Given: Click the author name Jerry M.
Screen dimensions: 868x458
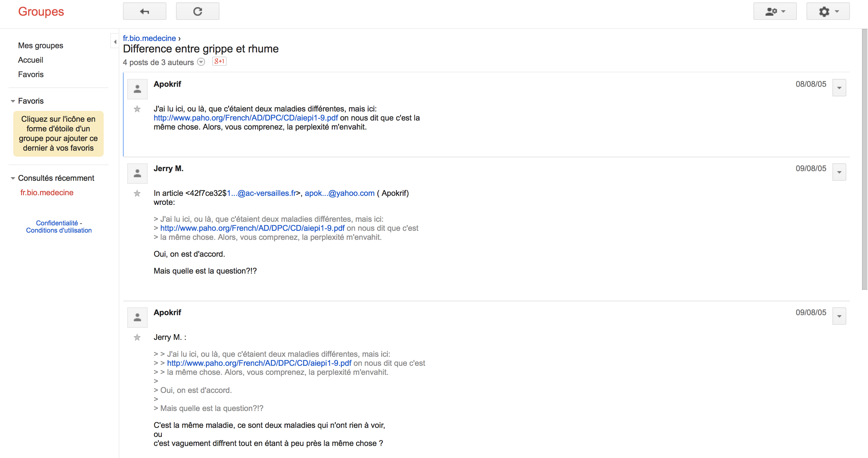Looking at the screenshot, I should coord(168,168).
